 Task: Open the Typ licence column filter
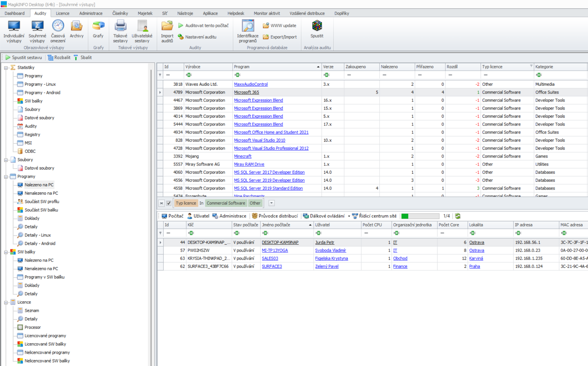click(531, 66)
